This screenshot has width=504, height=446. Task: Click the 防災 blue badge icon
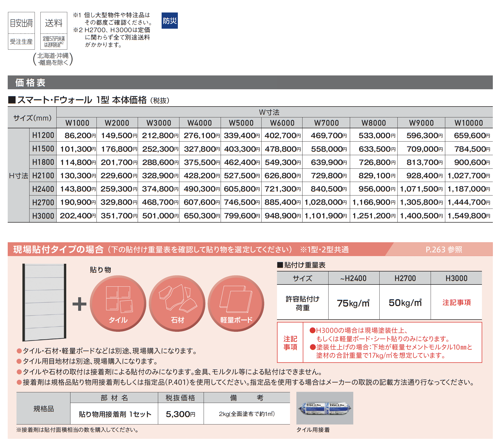tap(170, 21)
